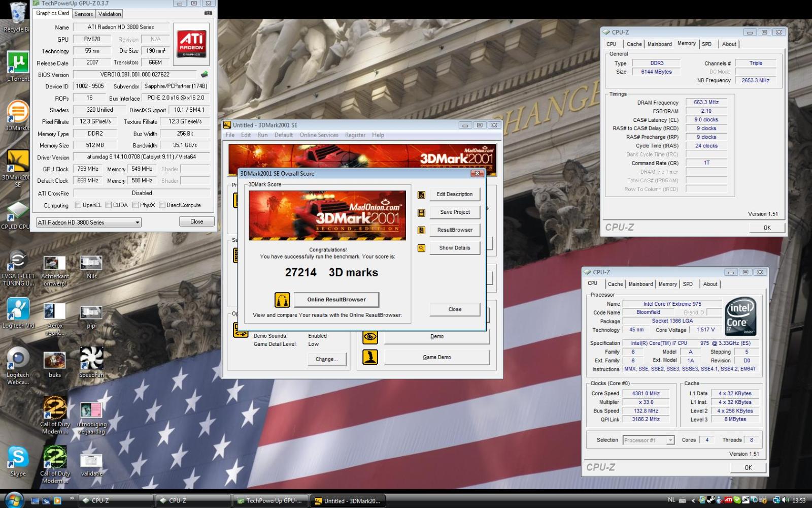Click the GPU-Z camera screenshot icon
This screenshot has width=812, height=508.
(208, 13)
